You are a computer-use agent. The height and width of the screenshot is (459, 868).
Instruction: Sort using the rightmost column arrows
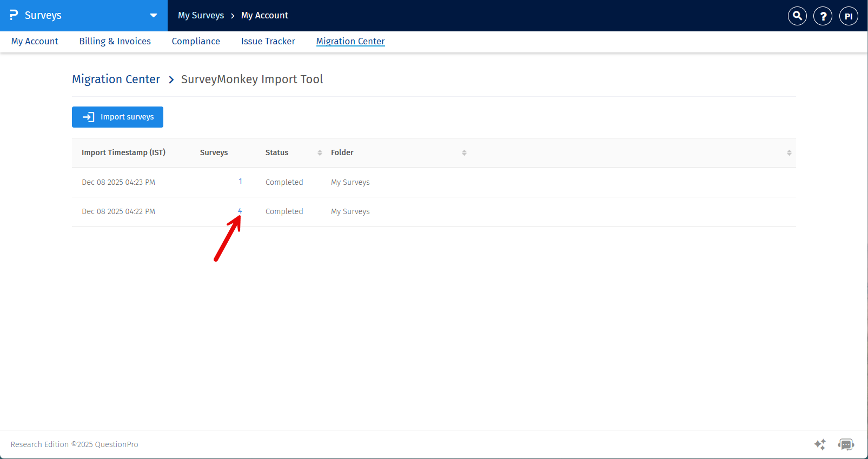pos(789,153)
